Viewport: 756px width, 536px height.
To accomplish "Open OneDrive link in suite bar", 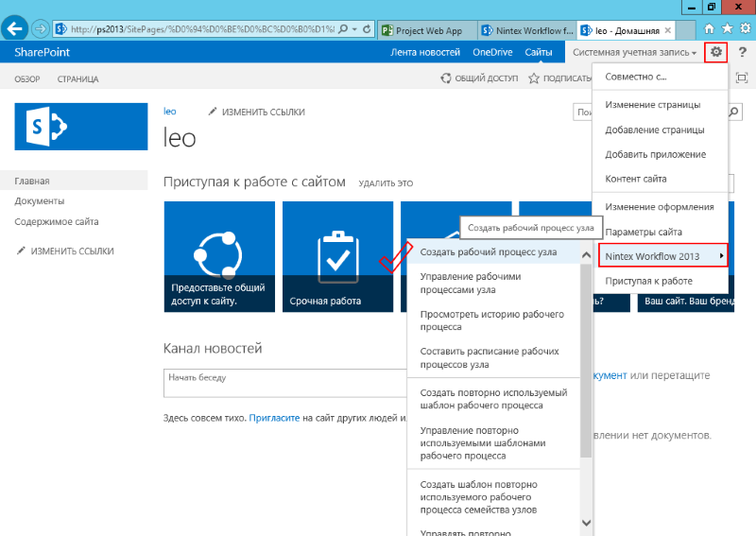I will (492, 52).
